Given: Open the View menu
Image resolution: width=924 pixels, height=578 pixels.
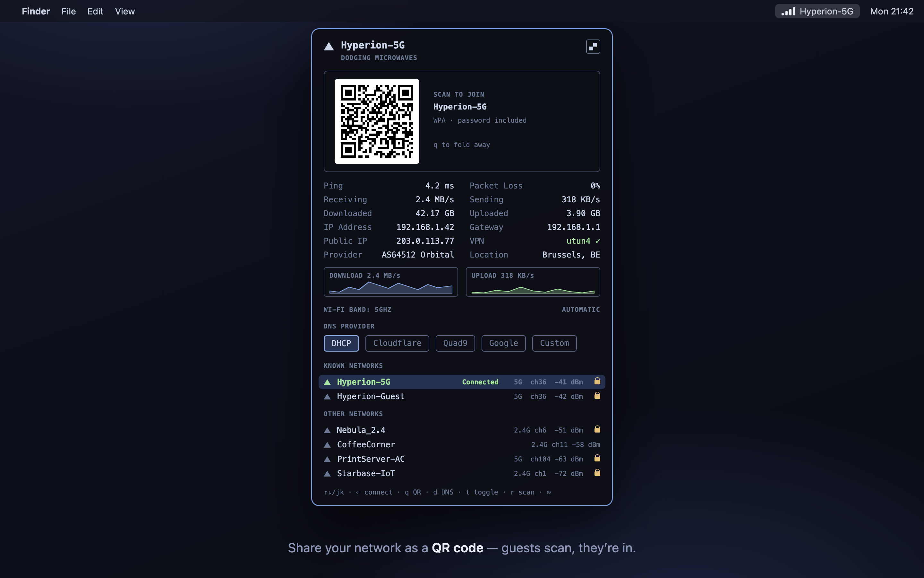Looking at the screenshot, I should (x=125, y=12).
